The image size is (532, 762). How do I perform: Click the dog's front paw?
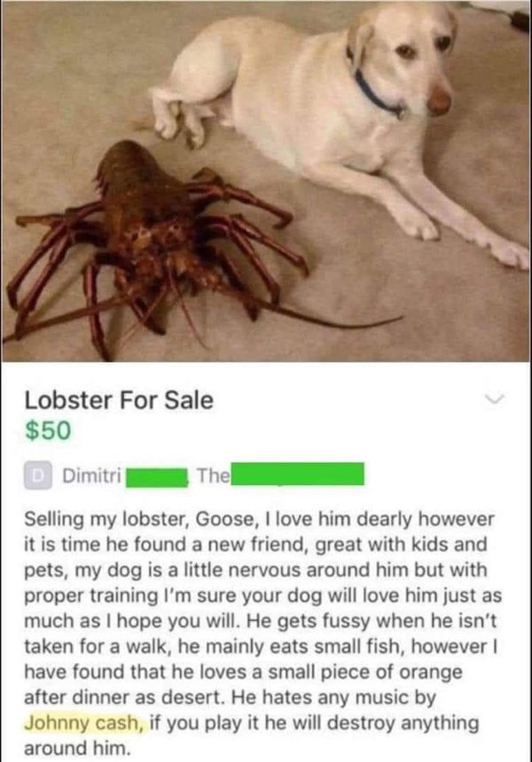point(510,253)
